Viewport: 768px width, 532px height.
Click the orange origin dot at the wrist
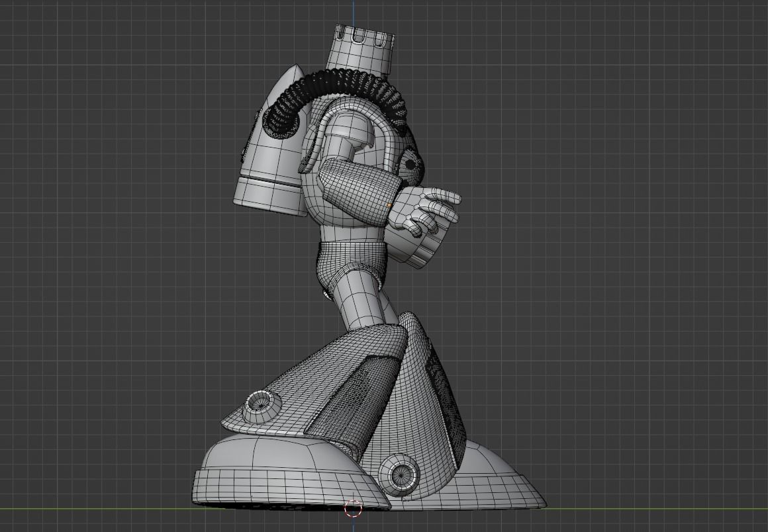(389, 206)
